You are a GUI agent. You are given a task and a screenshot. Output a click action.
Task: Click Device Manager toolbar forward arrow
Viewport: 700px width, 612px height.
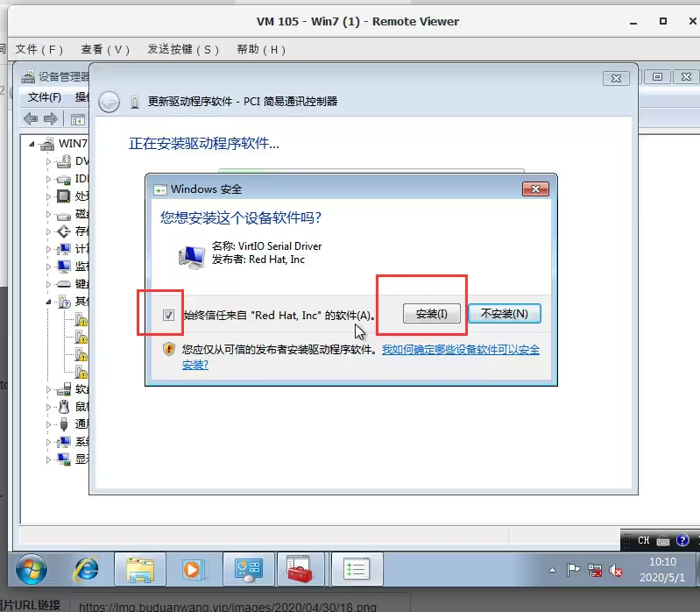pyautogui.click(x=51, y=119)
